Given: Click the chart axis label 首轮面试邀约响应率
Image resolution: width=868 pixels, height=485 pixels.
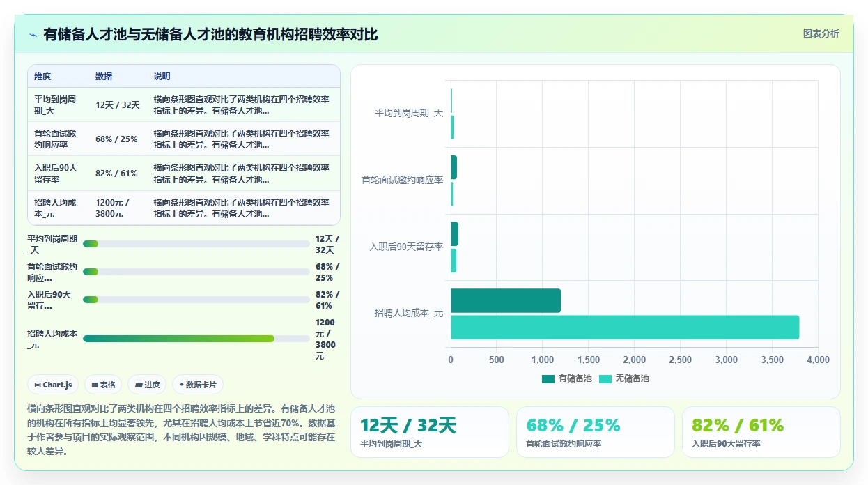Looking at the screenshot, I should 402,180.
